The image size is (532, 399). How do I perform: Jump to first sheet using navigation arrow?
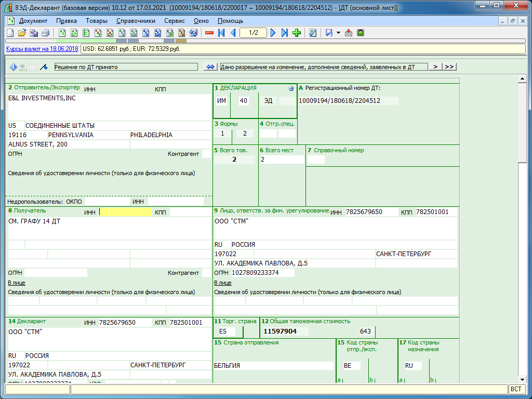click(x=221, y=33)
